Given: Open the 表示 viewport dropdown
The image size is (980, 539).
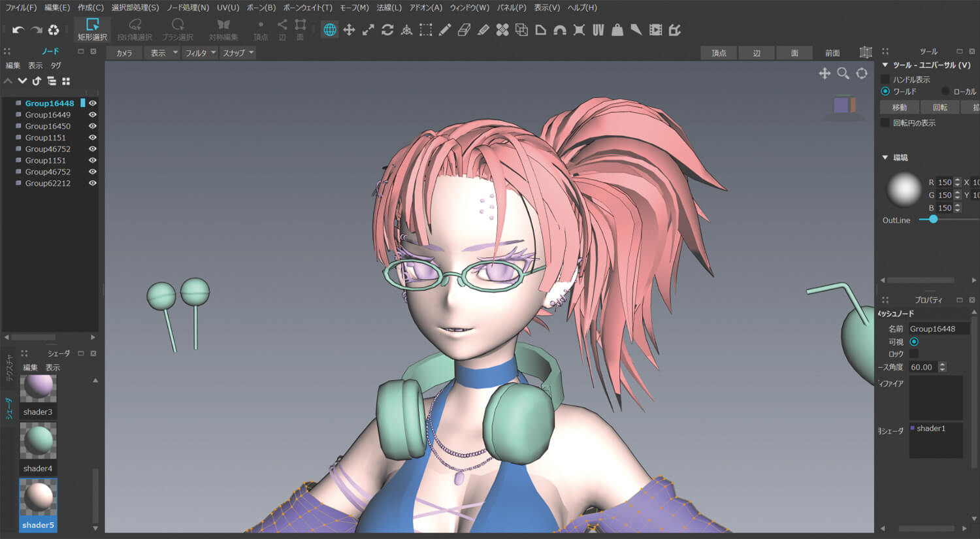Looking at the screenshot, I should 163,53.
